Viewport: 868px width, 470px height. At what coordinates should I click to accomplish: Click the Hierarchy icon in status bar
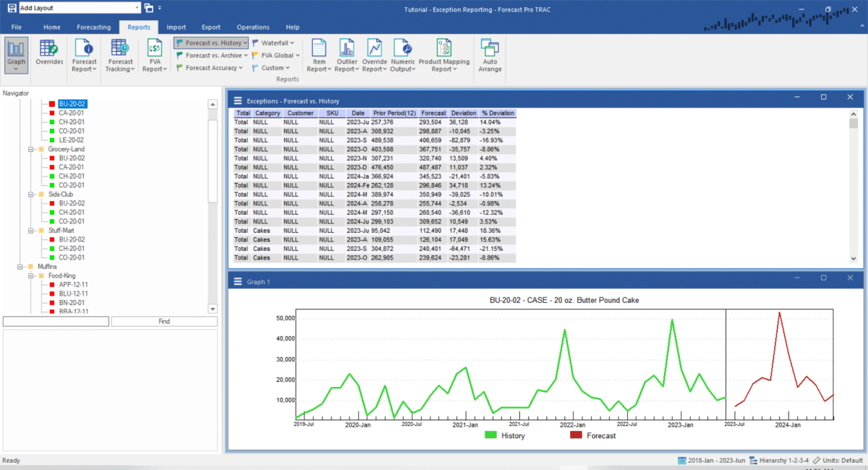click(x=754, y=461)
